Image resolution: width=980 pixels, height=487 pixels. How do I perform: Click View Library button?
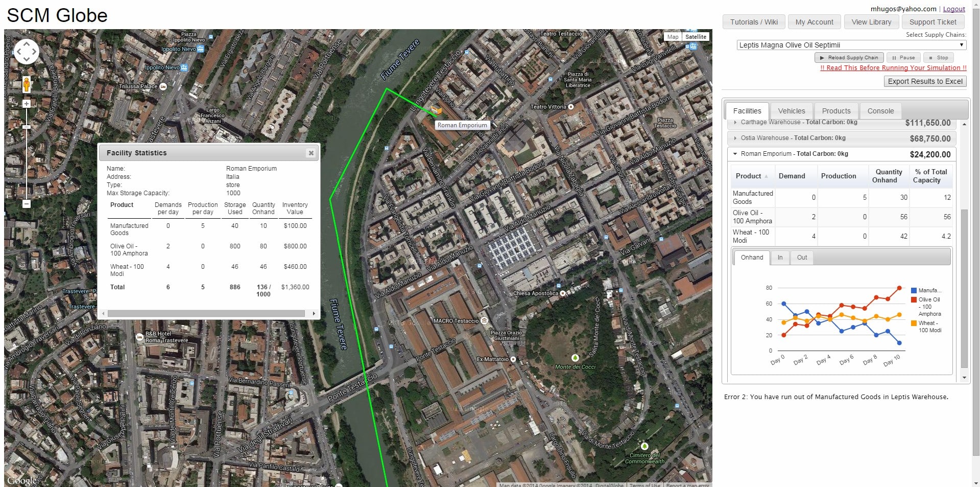click(x=871, y=22)
